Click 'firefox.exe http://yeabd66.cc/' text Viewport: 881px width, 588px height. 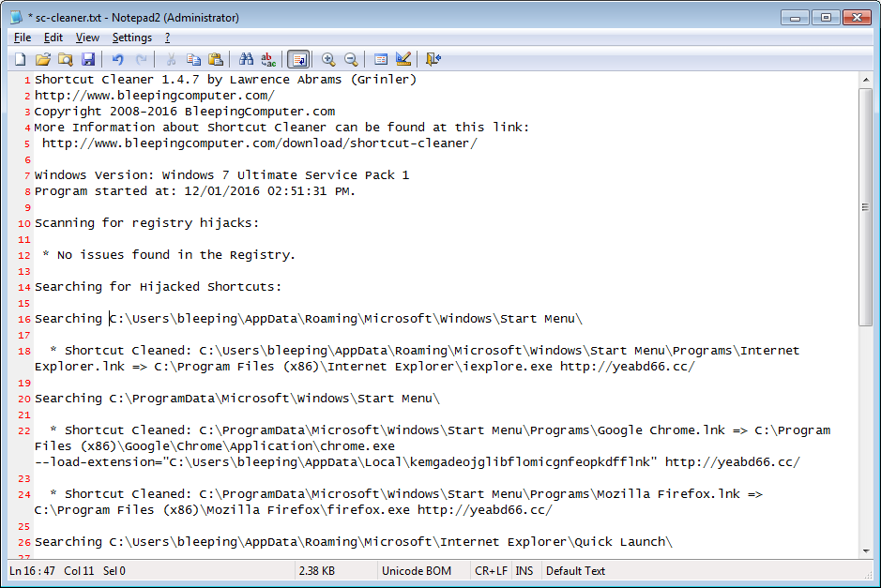coord(440,510)
